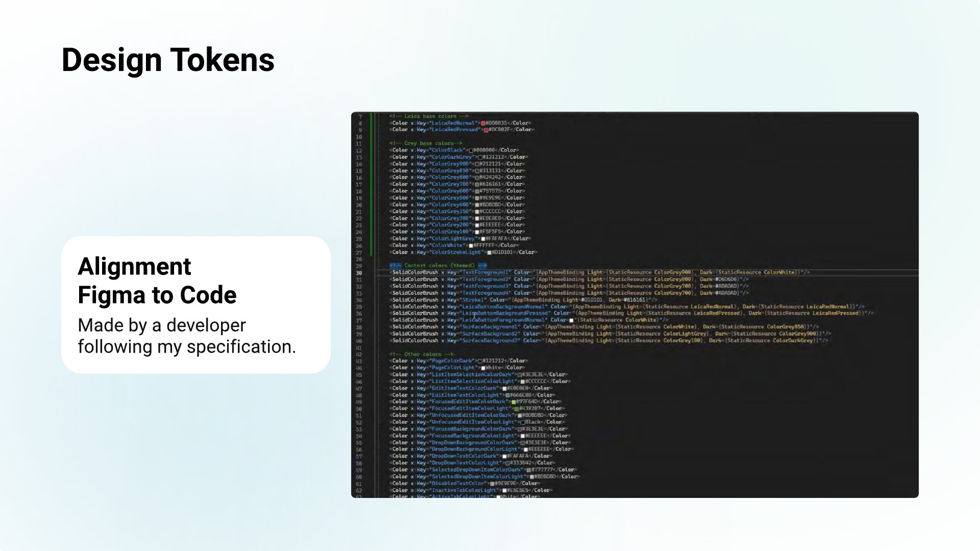Click line number 10 in the gutter
The image size is (980, 551).
point(359,137)
